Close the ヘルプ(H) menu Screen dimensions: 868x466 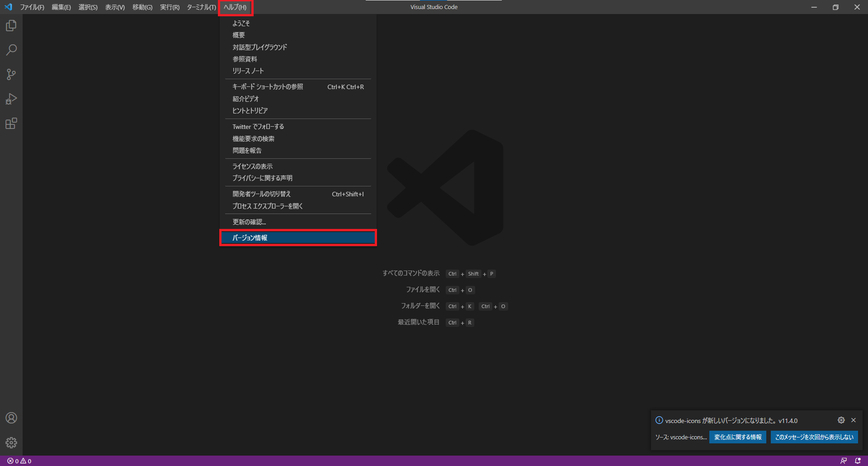point(235,7)
